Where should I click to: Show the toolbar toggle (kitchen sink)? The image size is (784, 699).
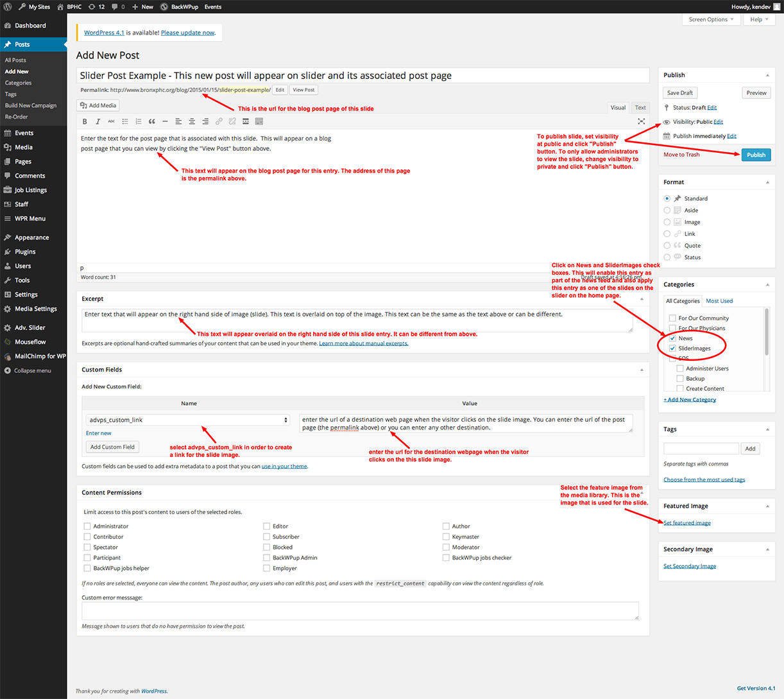coord(259,121)
